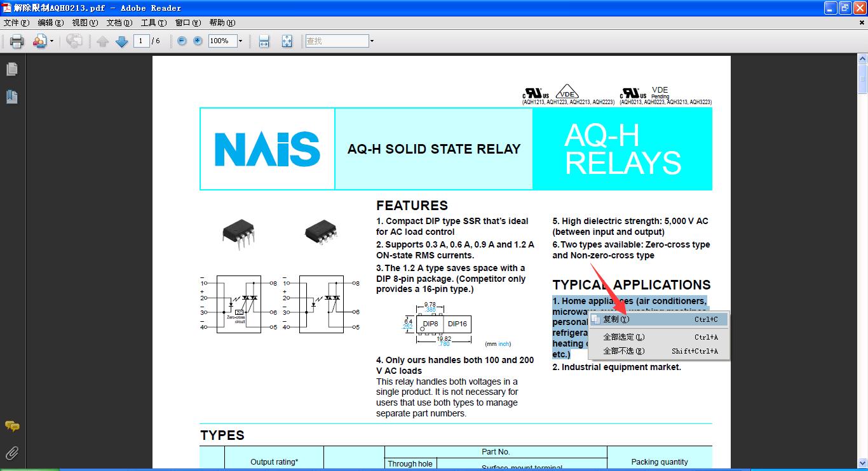This screenshot has height=471, width=868.
Task: Expand the collaborate icon dropdown arrow
Action: click(x=52, y=41)
